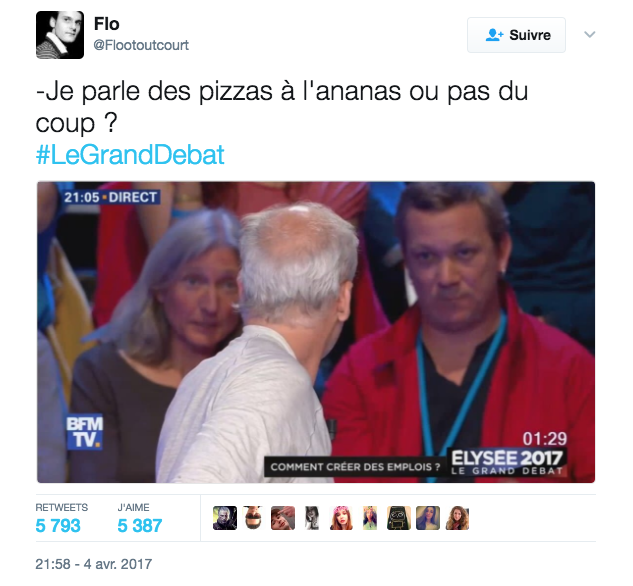Viewport: 633px width, 586px height.
Task: Open the #LeGrandDebat hashtag
Action: tap(130, 155)
